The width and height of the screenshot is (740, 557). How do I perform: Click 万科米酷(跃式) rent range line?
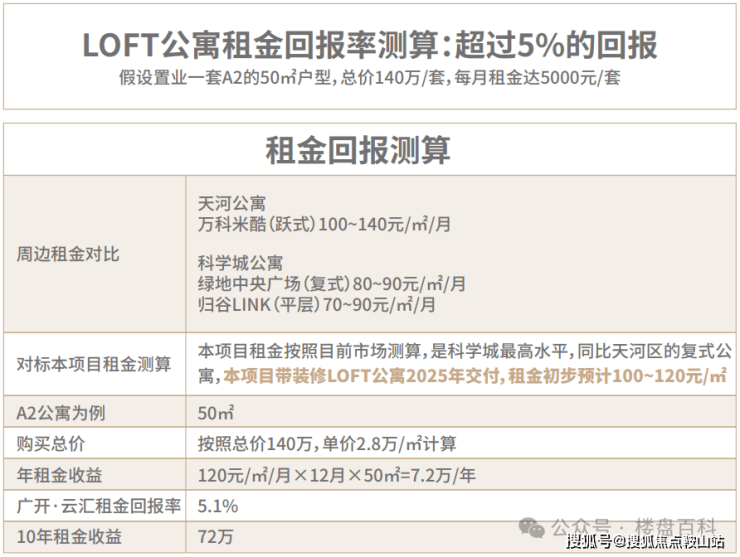tap(324, 224)
